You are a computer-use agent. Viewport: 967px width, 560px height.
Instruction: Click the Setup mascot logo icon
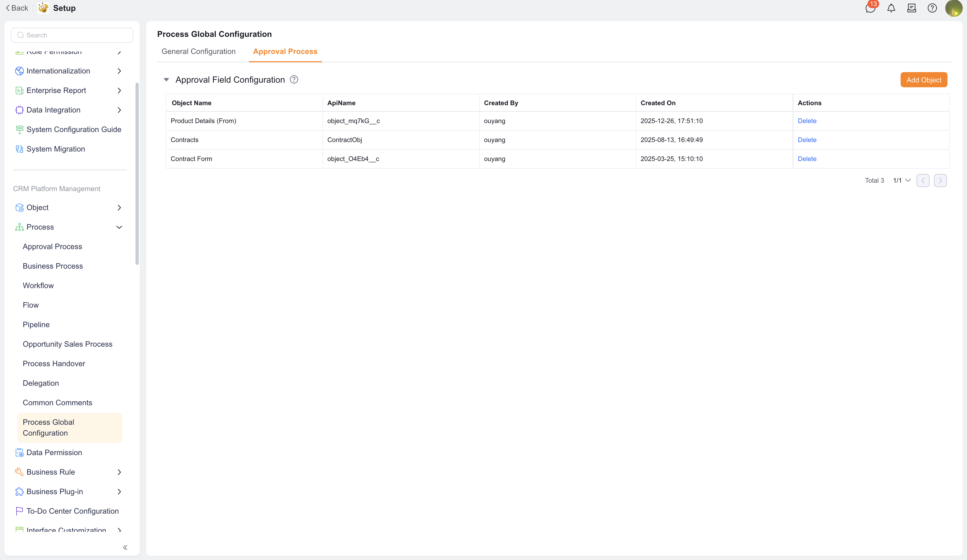[x=43, y=8]
